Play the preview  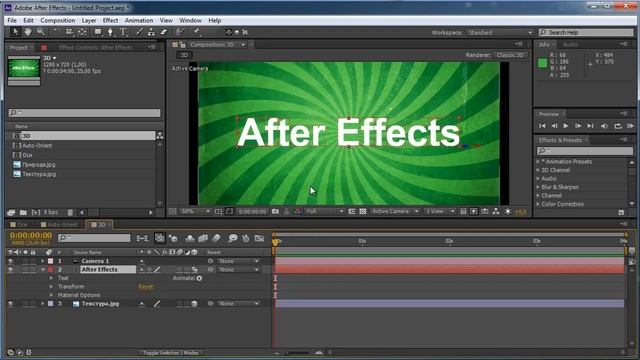[x=566, y=126]
